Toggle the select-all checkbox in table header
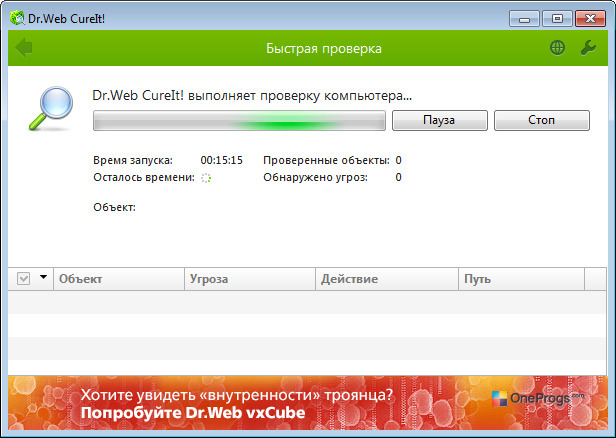Screen dimensions: 616x438 24,279
